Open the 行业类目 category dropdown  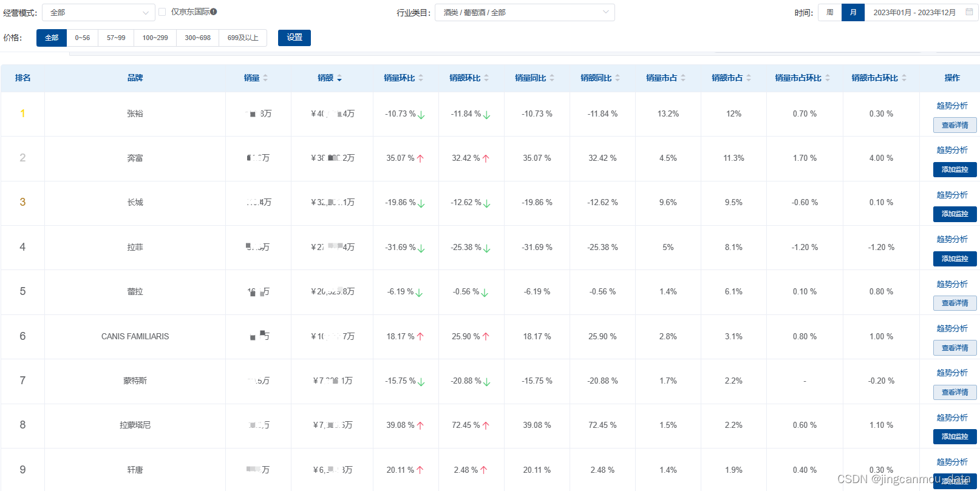coord(525,12)
